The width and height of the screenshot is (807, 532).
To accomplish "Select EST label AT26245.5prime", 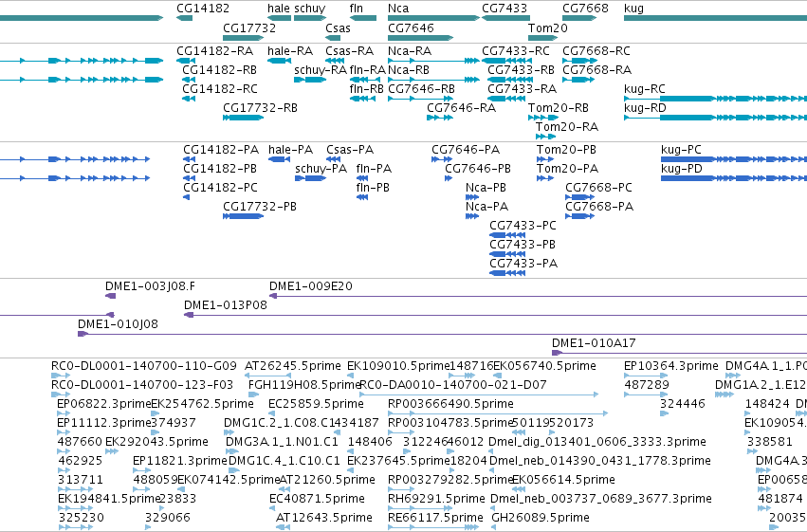I will (x=293, y=367).
